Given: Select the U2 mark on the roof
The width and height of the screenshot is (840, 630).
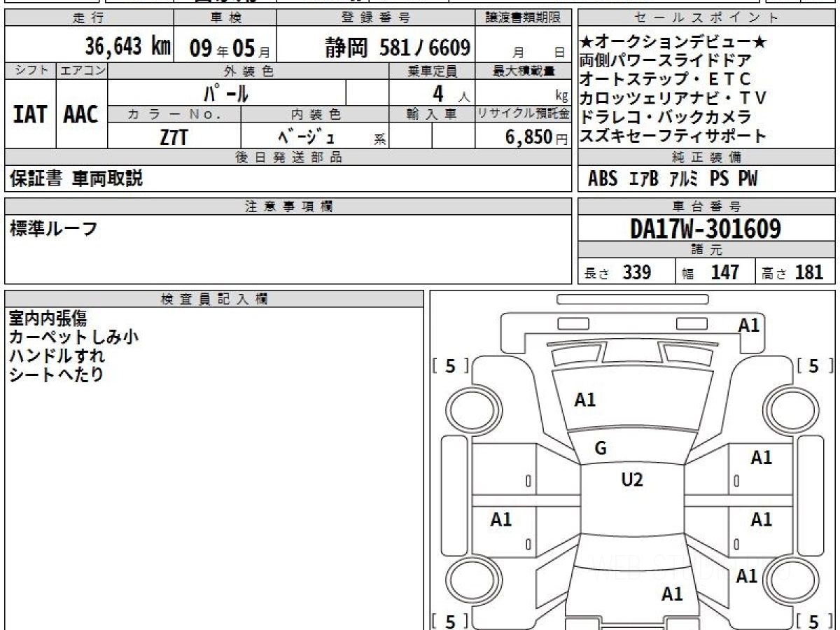Looking at the screenshot, I should [x=632, y=479].
